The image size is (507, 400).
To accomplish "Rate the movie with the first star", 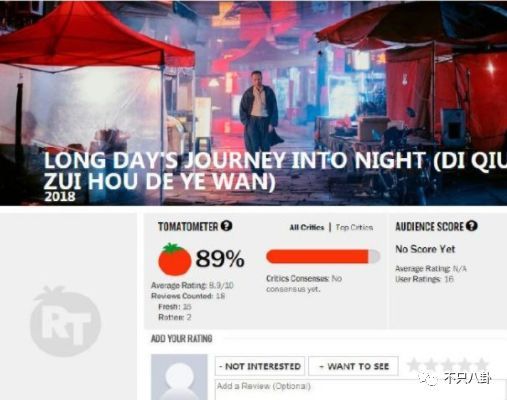I will [x=413, y=365].
